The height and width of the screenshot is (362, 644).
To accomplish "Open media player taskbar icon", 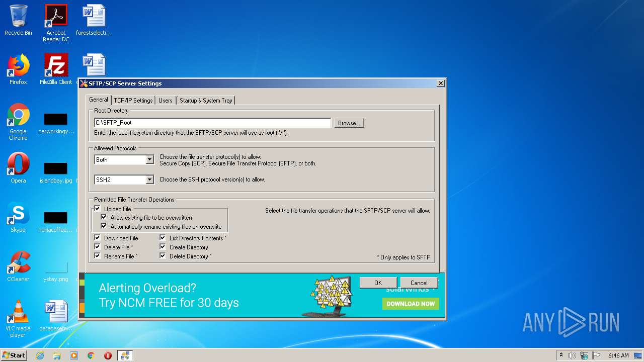I will click(74, 355).
